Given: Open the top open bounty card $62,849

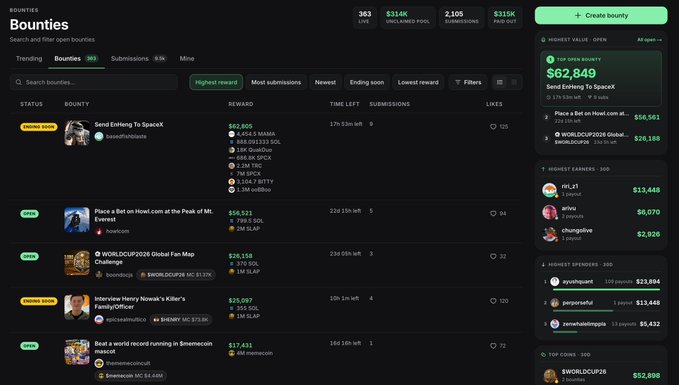Looking at the screenshot, I should [x=601, y=78].
